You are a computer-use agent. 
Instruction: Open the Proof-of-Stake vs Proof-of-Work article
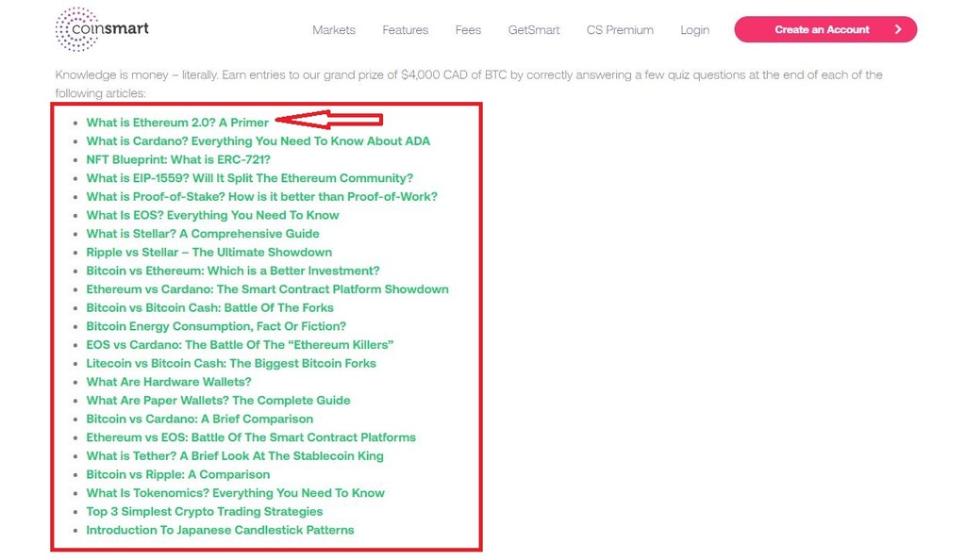click(262, 196)
